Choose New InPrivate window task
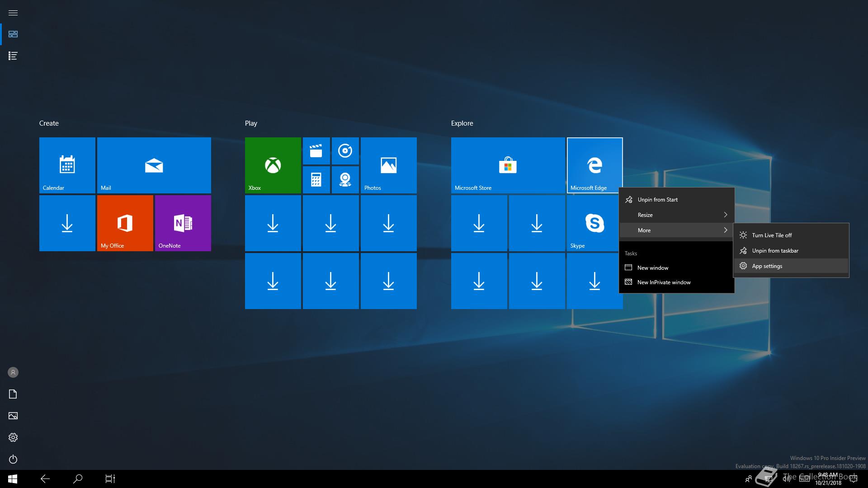This screenshot has width=868, height=488. (676, 282)
